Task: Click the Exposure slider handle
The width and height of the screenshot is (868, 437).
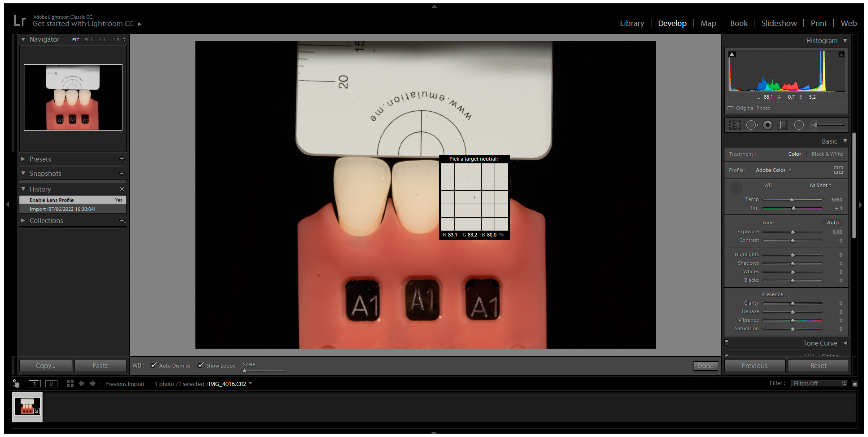Action: pyautogui.click(x=793, y=232)
